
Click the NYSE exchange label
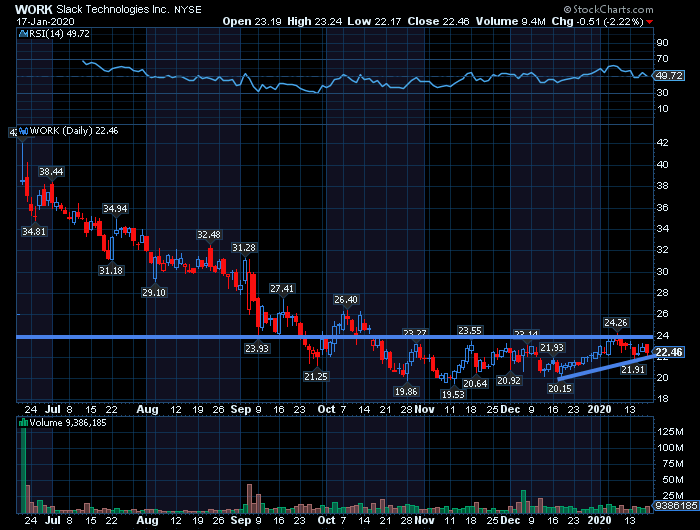point(188,10)
